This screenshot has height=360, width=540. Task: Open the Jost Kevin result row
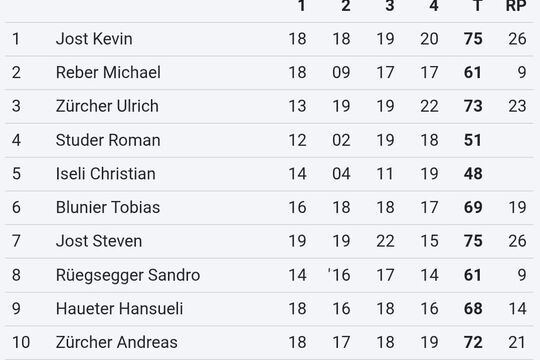click(269, 39)
